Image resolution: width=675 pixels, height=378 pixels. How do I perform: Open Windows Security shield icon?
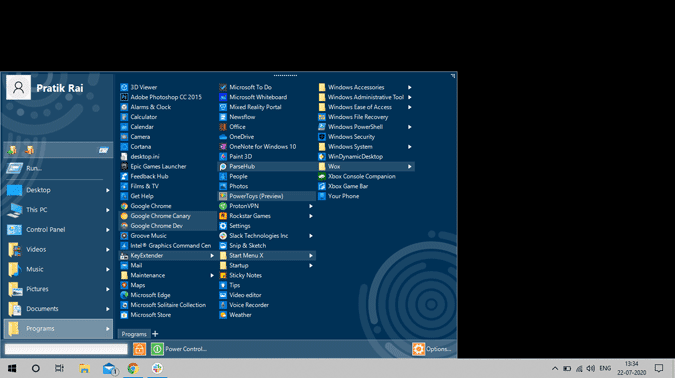pos(322,137)
